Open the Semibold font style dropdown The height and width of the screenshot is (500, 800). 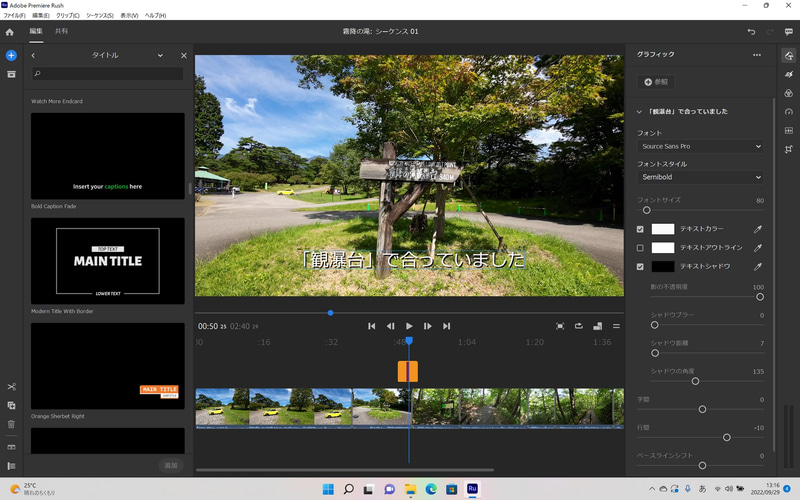click(x=702, y=177)
